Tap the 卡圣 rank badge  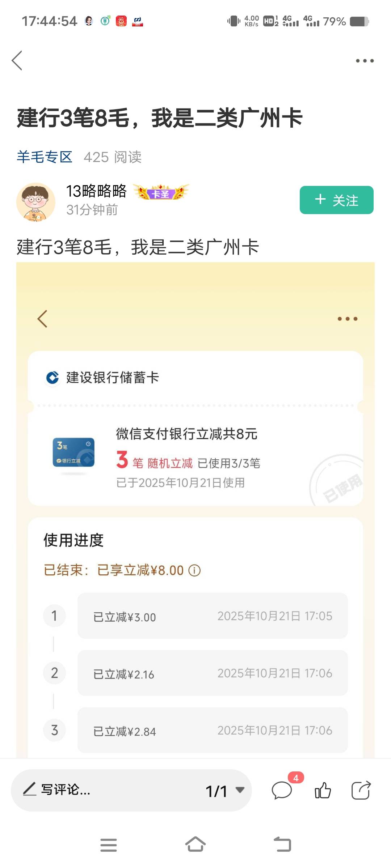click(161, 192)
